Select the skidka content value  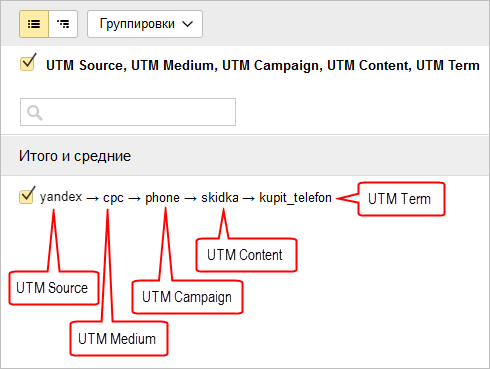click(220, 197)
